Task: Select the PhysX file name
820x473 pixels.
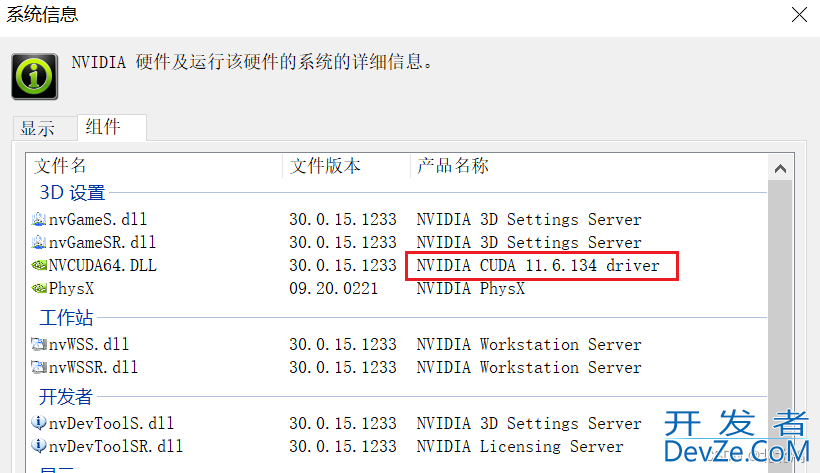Action: [71, 288]
